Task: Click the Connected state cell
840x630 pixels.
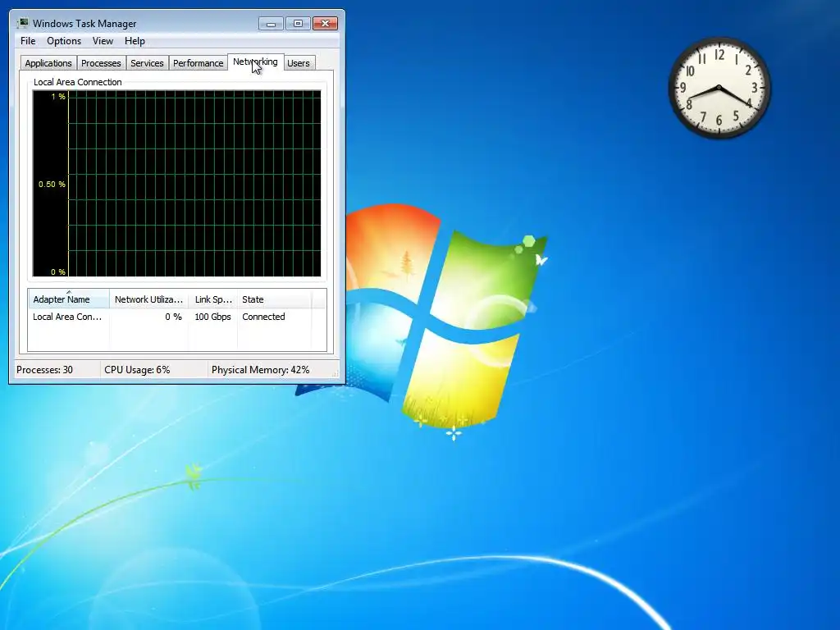Action: coord(263,317)
